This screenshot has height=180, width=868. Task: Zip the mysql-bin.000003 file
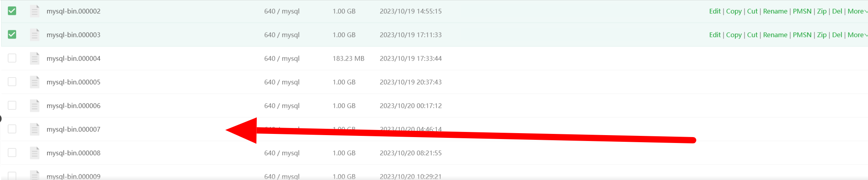(x=822, y=35)
